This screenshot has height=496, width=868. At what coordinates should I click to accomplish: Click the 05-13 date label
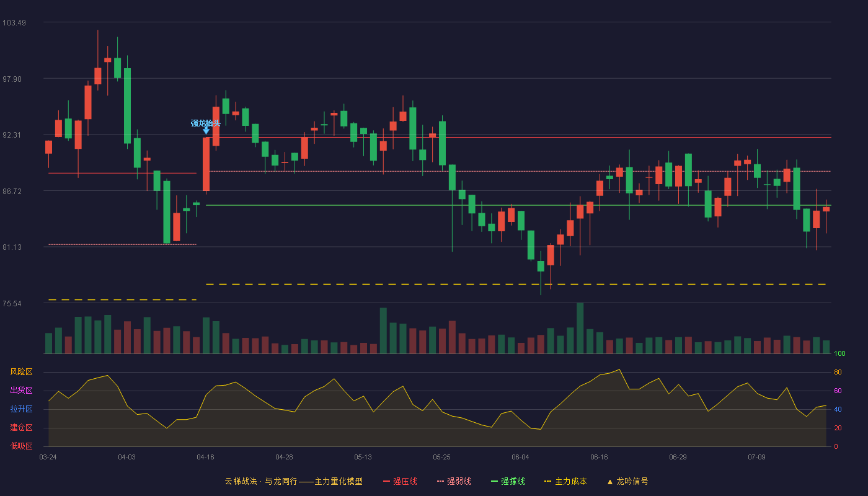[363, 457]
